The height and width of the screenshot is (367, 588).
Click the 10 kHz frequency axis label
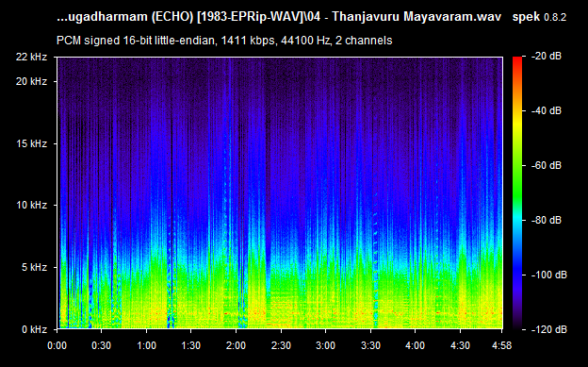(x=31, y=205)
